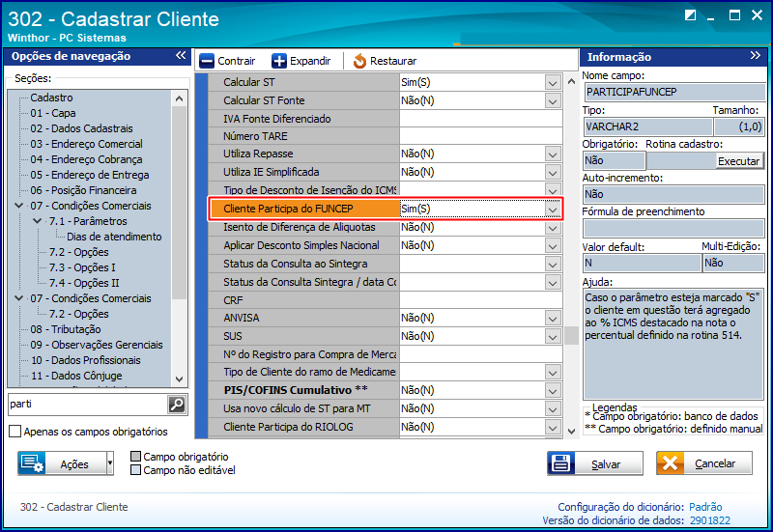Viewport: 773px width, 532px height.
Task: Select 04 - Endereço Cobrança section
Action: coord(86,159)
